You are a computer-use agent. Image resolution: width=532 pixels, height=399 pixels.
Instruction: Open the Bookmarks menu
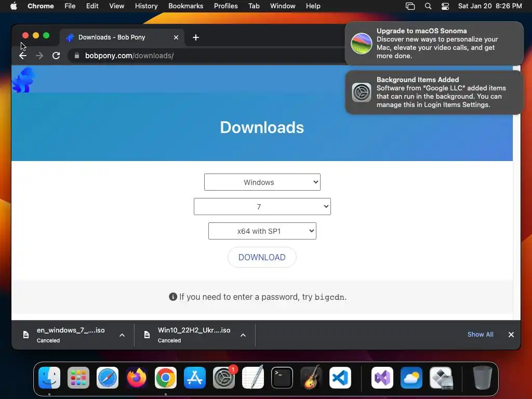coord(186,6)
